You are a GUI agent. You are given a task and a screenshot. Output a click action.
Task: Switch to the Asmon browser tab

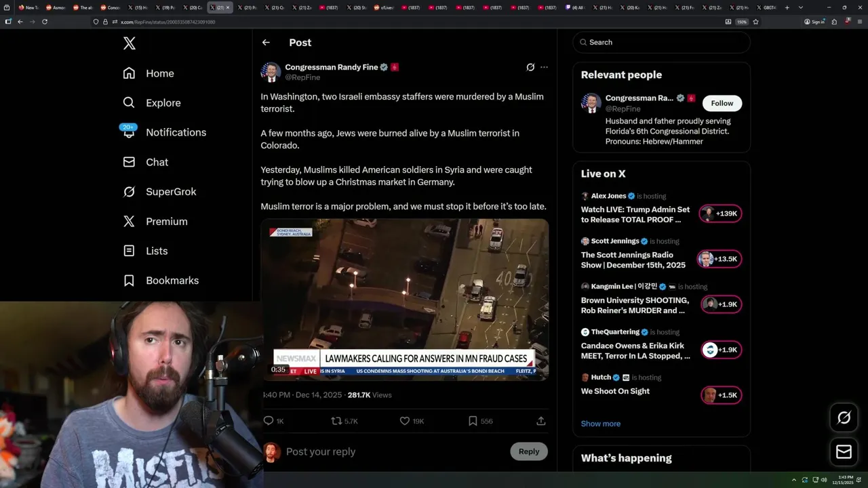[x=56, y=7]
